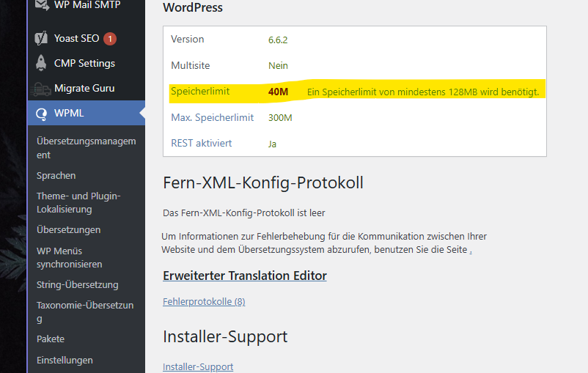Click the Installer-Support heading
Image resolution: width=588 pixels, height=373 pixels.
(225, 336)
